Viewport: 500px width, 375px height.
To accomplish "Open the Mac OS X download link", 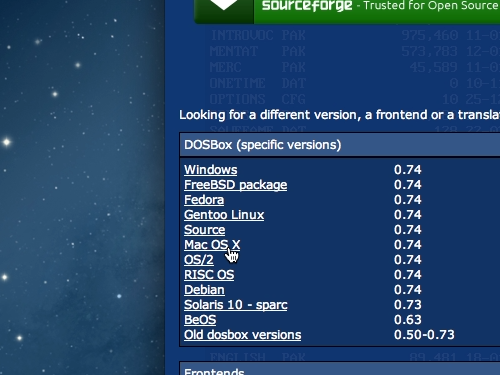I will (212, 245).
